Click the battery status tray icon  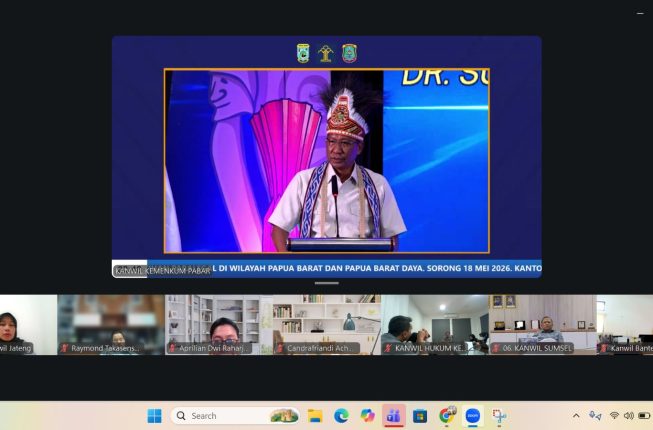coord(644,415)
